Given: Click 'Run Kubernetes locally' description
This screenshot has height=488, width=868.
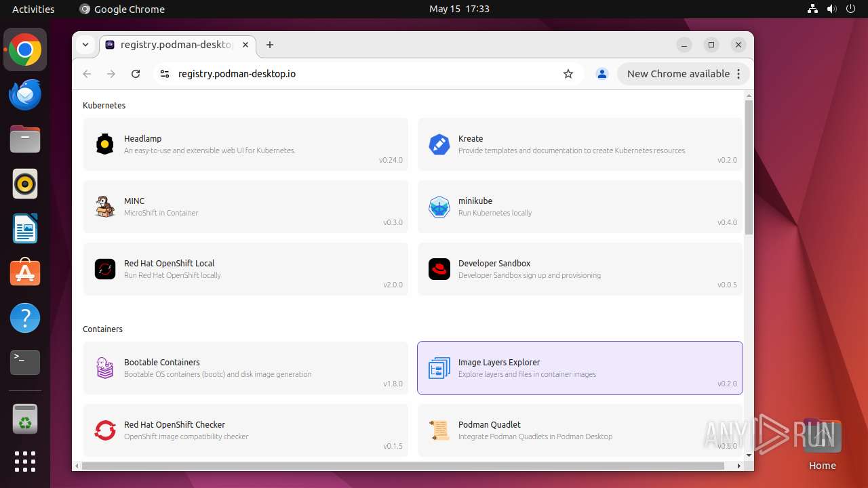Looking at the screenshot, I should coord(495,213).
